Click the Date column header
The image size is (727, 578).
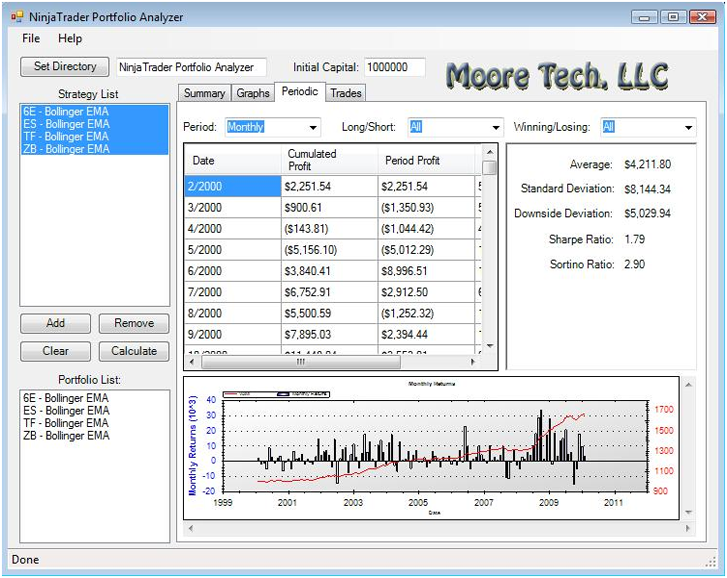click(x=233, y=160)
